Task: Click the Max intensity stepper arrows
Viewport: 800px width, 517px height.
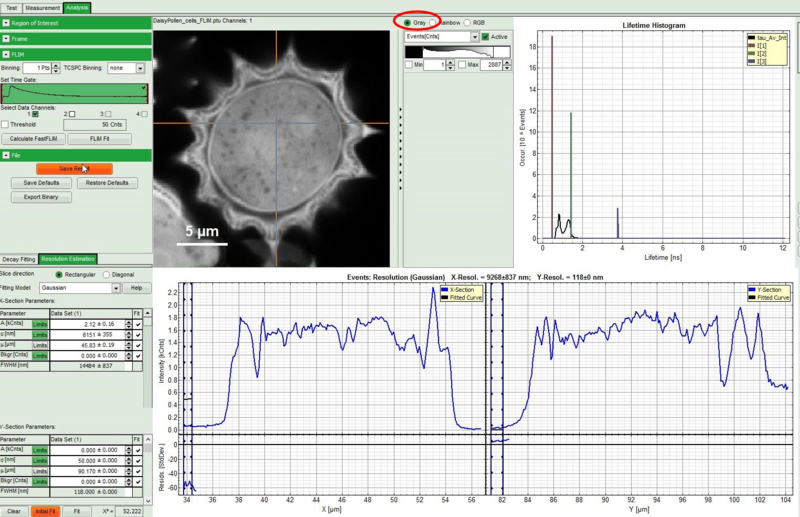Action: click(507, 65)
